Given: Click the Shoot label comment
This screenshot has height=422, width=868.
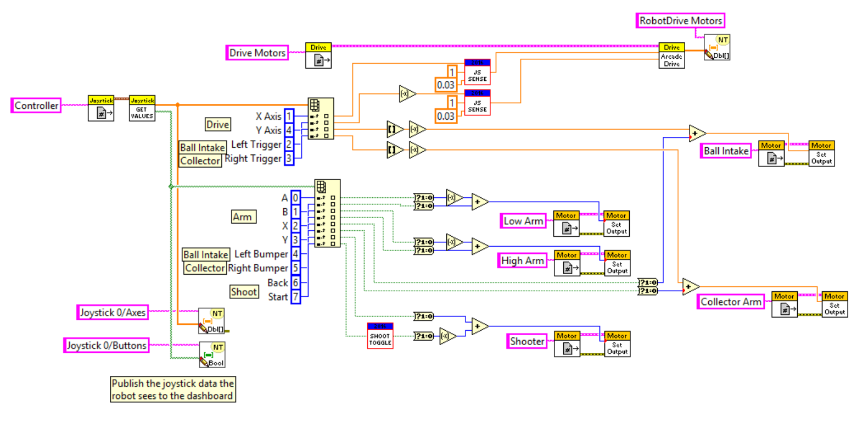Looking at the screenshot, I should point(244,292).
